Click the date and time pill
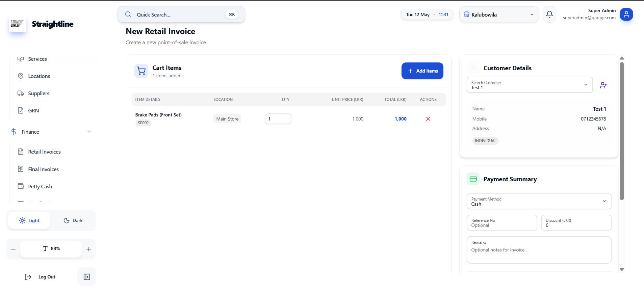644x293 pixels. pos(427,15)
